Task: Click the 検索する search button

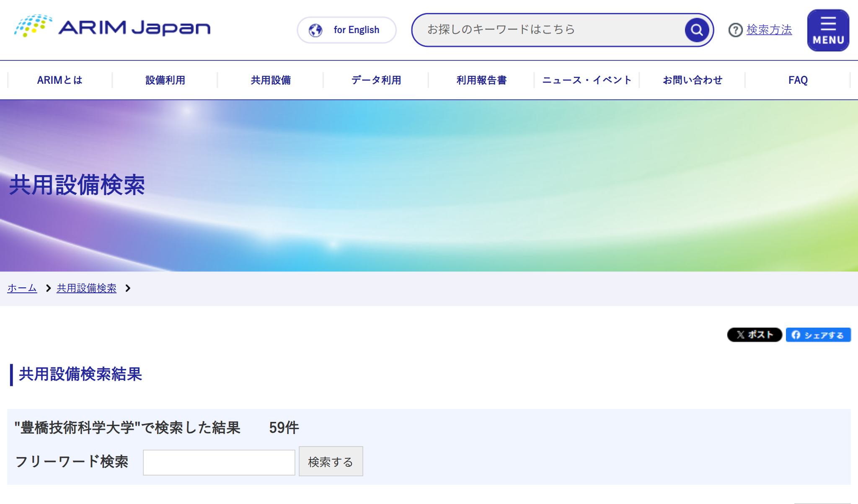Action: (x=331, y=461)
